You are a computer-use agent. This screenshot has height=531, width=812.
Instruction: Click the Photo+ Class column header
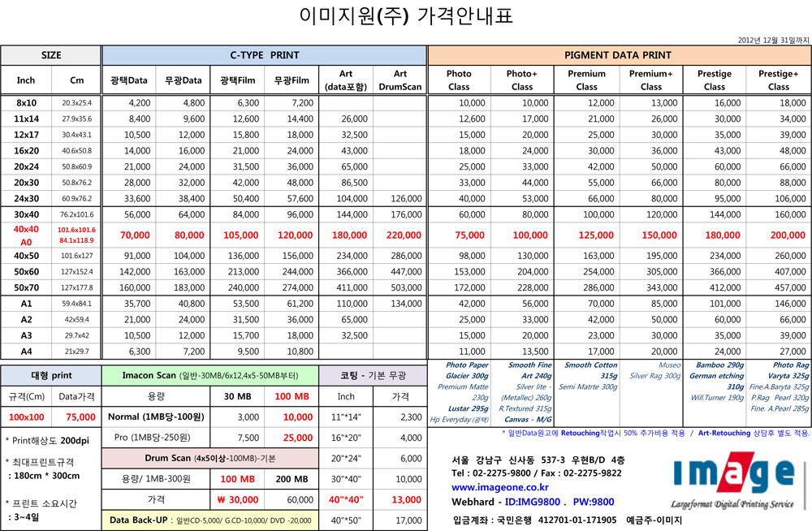pyautogui.click(x=522, y=80)
